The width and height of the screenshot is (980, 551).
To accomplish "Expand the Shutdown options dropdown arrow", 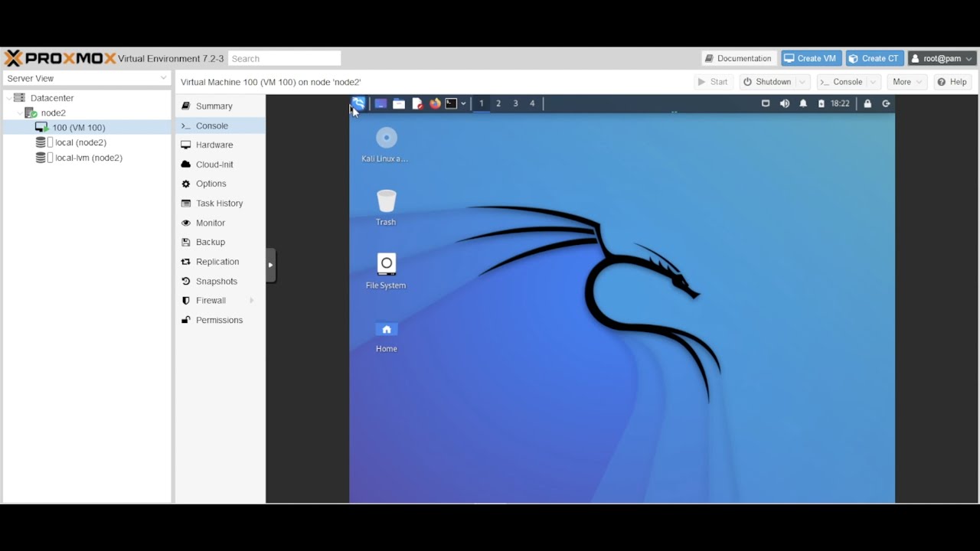I will click(802, 82).
